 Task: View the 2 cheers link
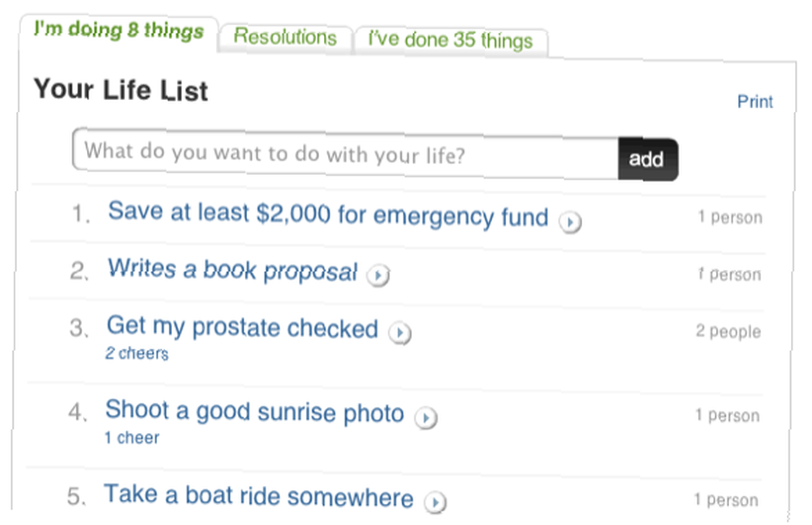pyautogui.click(x=136, y=354)
